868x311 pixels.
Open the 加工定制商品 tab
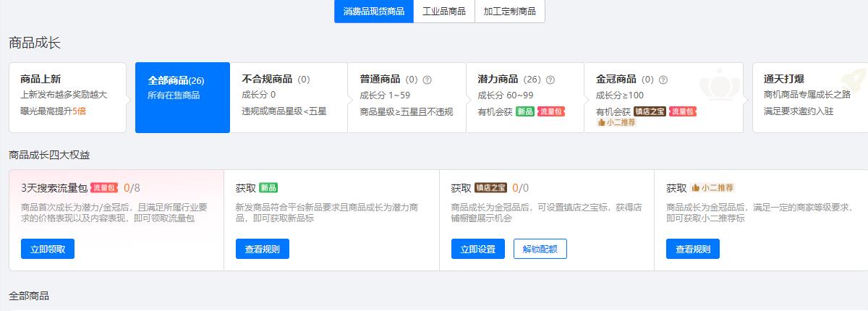tap(510, 12)
